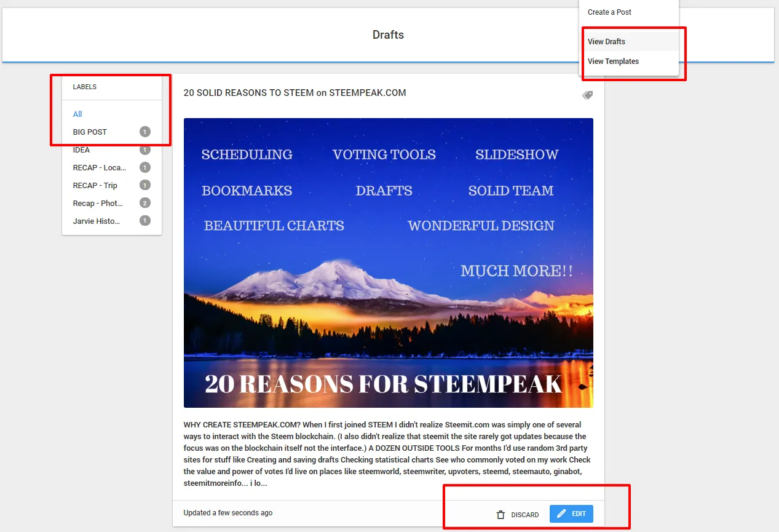This screenshot has width=779, height=532.
Task: Click the Updated a few seconds ago timestamp
Action: pyautogui.click(x=228, y=513)
